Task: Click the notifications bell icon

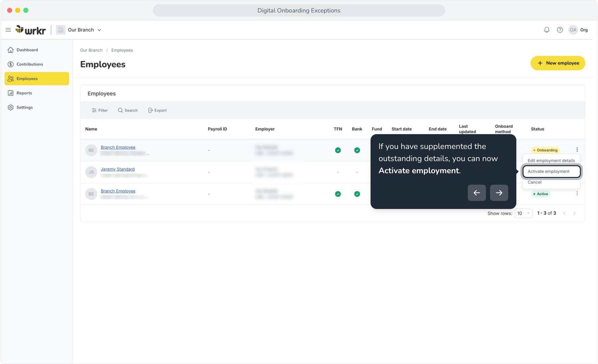Action: (x=547, y=30)
